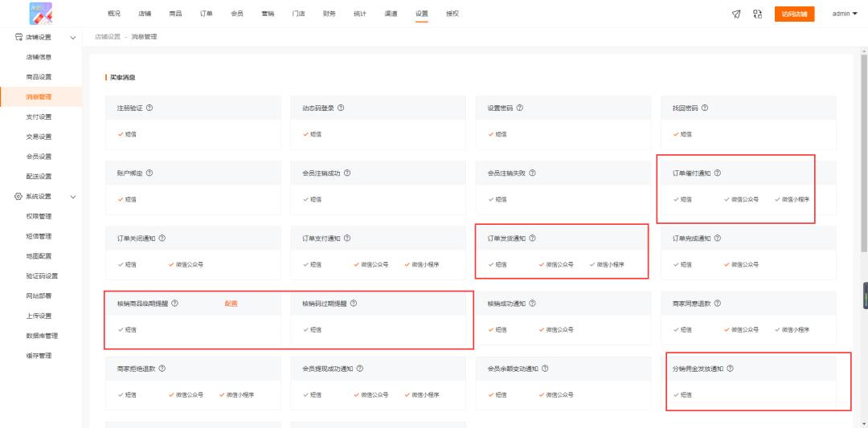Click help icon beside 订单催付通知

pyautogui.click(x=718, y=173)
